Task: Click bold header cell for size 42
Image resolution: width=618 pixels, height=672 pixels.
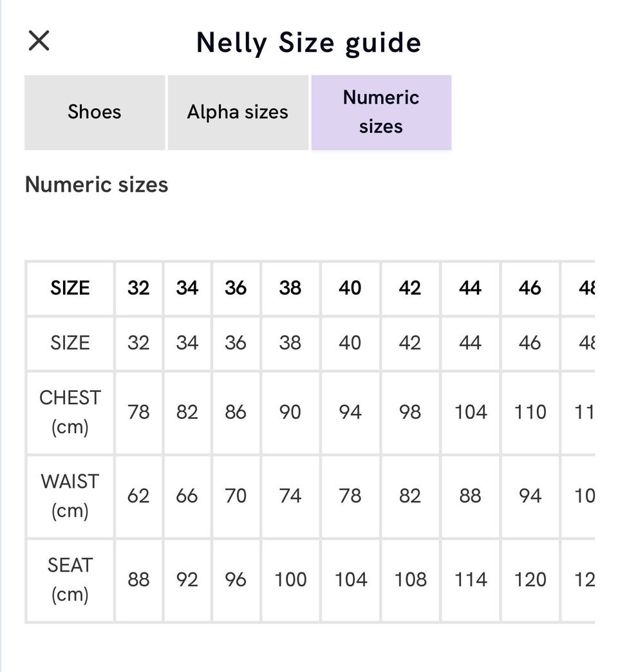Action: tap(410, 288)
